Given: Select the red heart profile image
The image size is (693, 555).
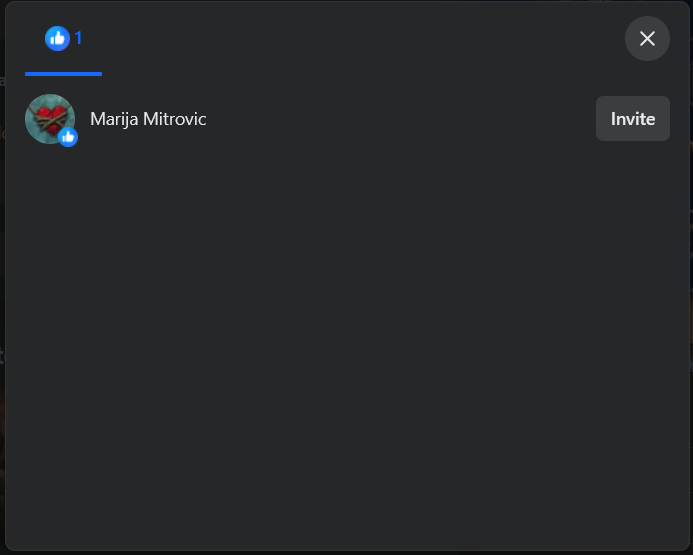Looking at the screenshot, I should [50, 118].
